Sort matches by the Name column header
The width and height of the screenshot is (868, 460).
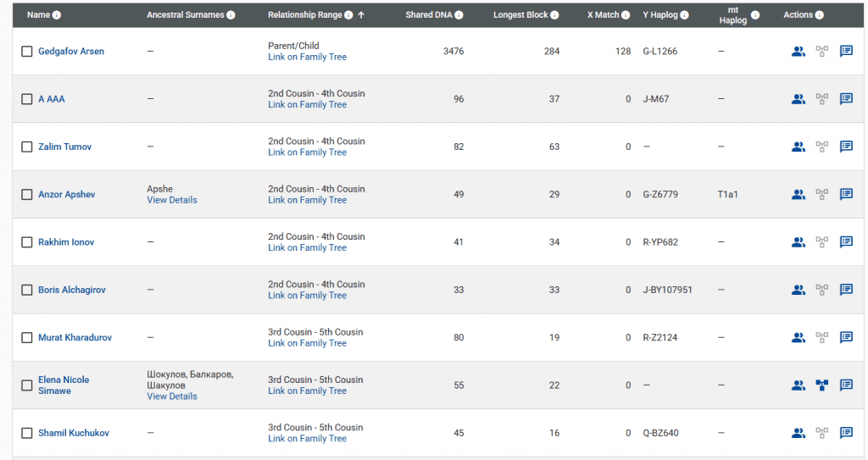[38, 15]
